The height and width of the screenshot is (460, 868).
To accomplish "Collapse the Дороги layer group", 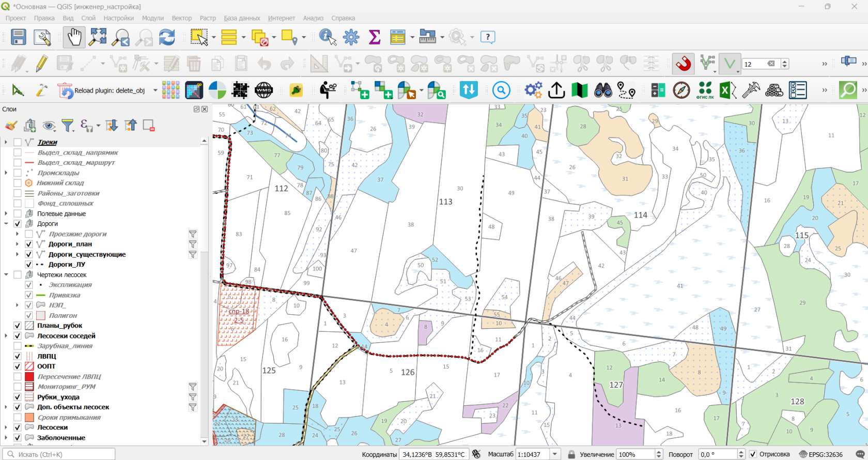I will (6, 224).
